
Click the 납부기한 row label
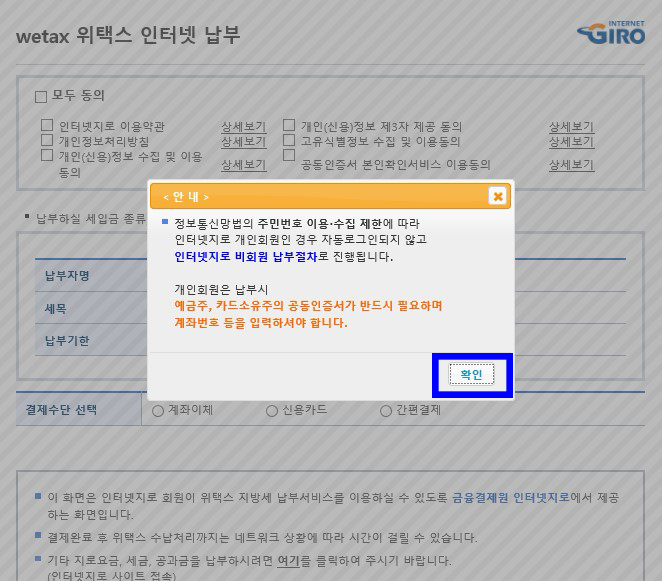coord(67,340)
